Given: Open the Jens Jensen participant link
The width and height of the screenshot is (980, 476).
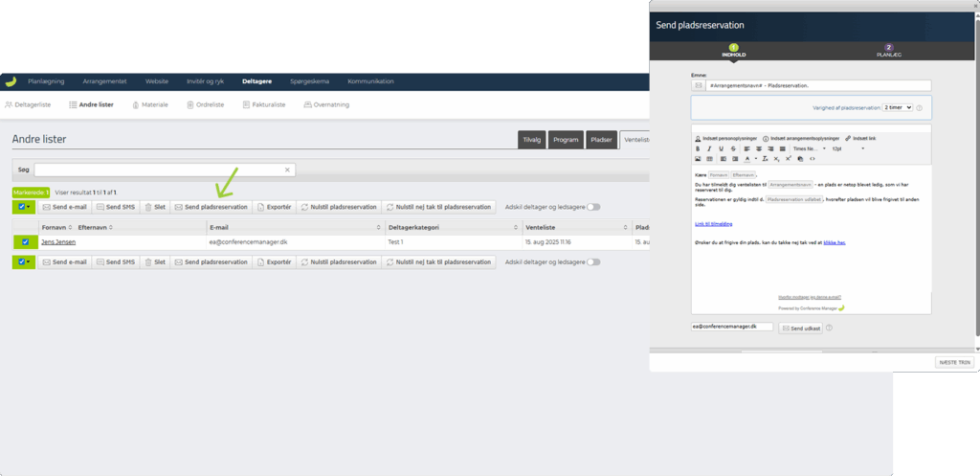Looking at the screenshot, I should pos(58,242).
